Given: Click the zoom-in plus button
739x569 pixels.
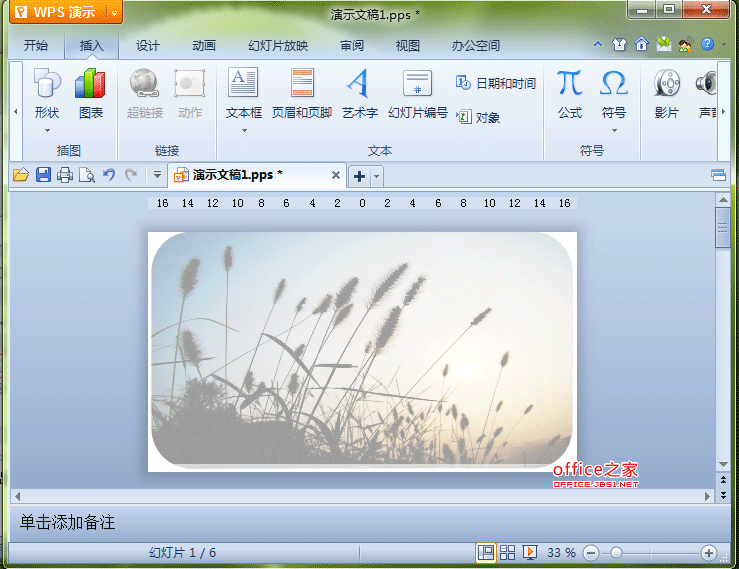Looking at the screenshot, I should pyautogui.click(x=708, y=553).
